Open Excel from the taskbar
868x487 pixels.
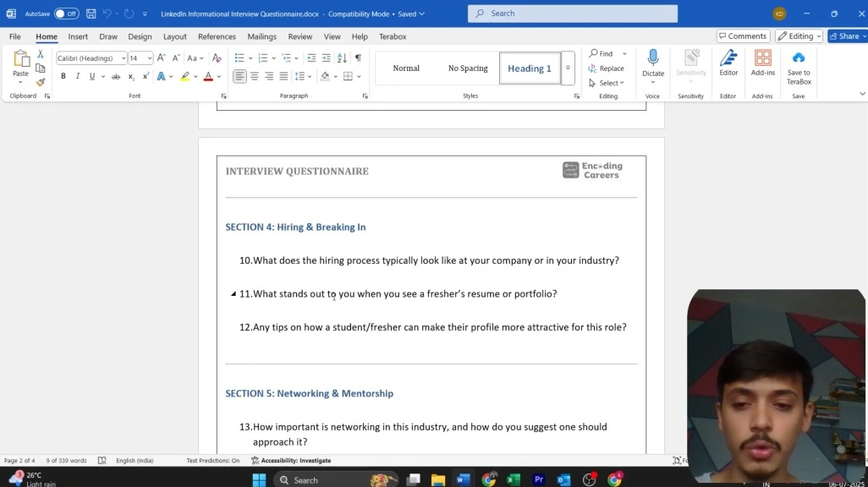514,479
